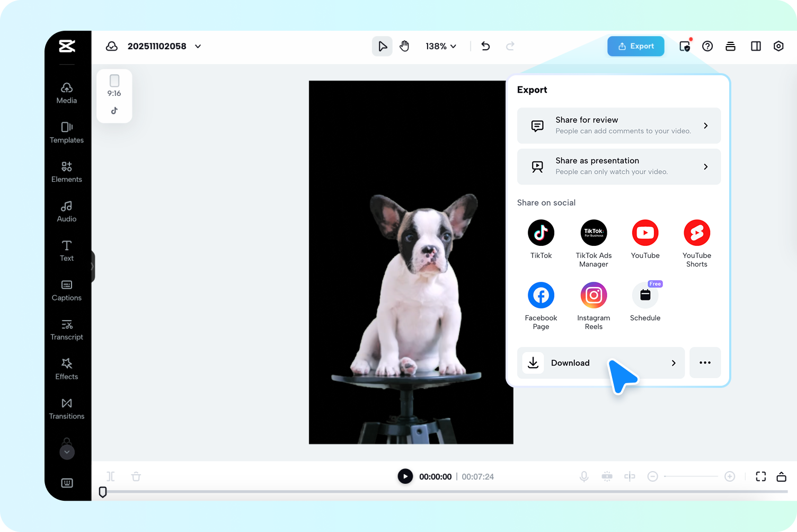
Task: Toggle the hand tool in the toolbar
Action: click(x=404, y=46)
